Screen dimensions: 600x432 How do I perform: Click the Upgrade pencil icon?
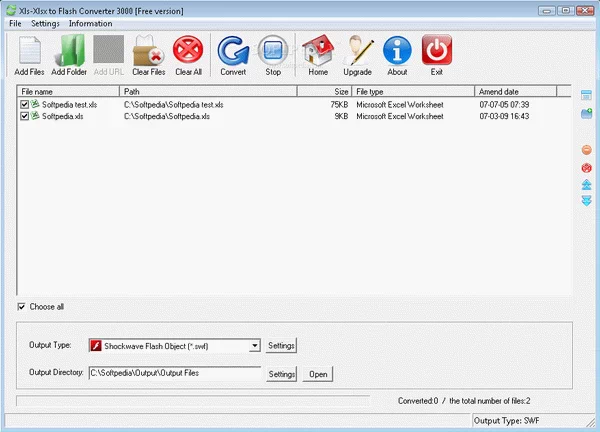coord(357,50)
